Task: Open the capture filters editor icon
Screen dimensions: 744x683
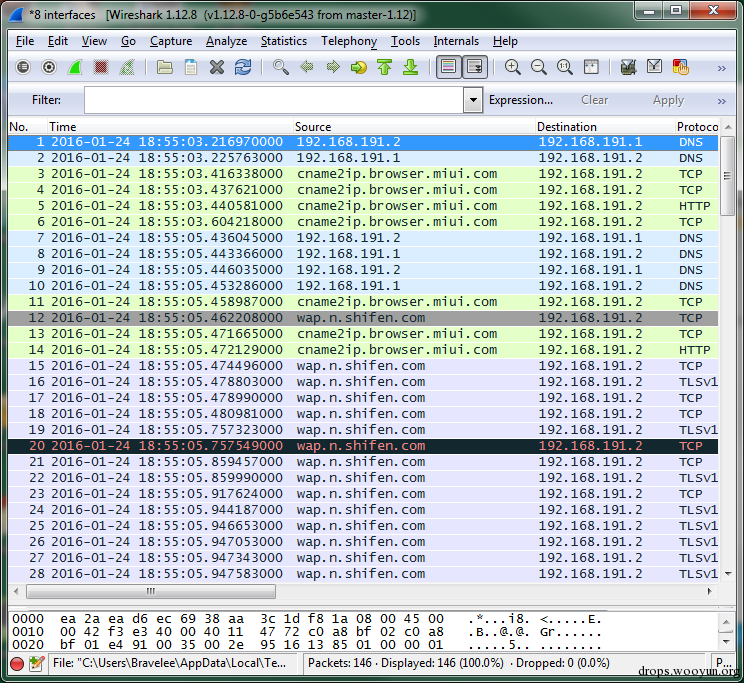Action: [x=628, y=67]
